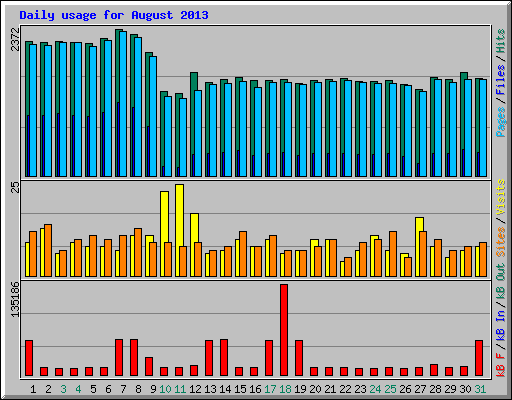512x400 pixels.
Task: Click the green day 4 axis label
Action: point(78,389)
